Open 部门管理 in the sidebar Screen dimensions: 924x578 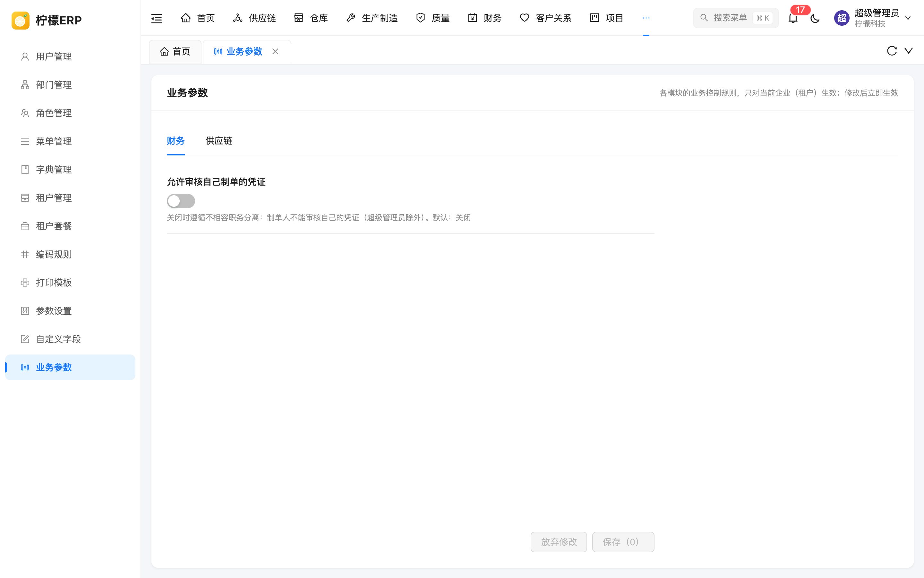click(70, 85)
